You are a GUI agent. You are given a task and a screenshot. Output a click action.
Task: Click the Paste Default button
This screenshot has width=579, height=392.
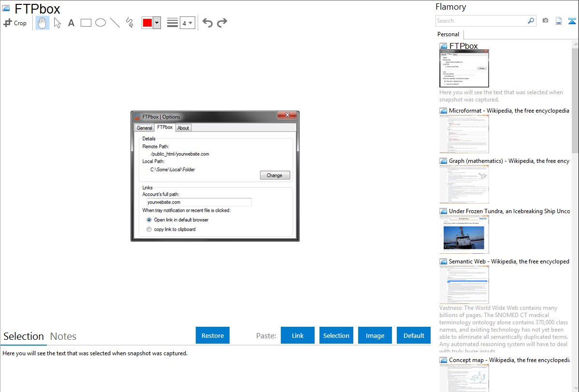tap(414, 335)
